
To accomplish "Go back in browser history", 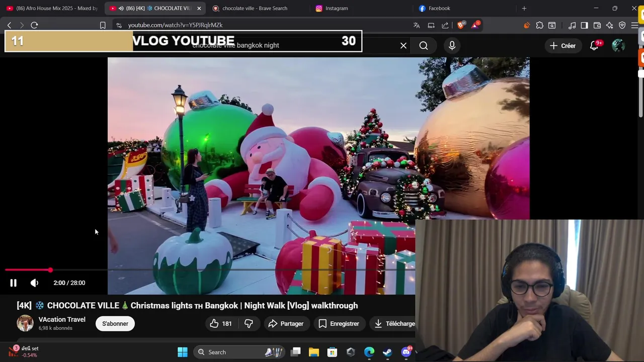I will point(9,25).
